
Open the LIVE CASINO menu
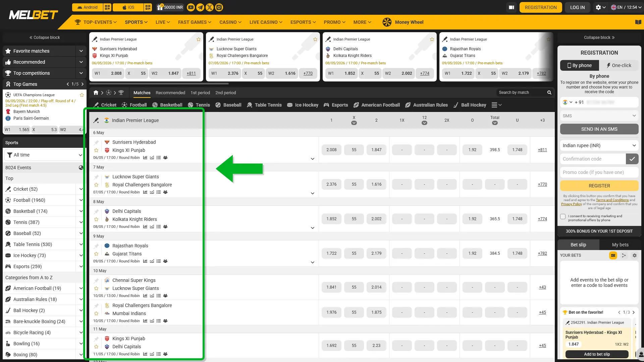coord(266,22)
